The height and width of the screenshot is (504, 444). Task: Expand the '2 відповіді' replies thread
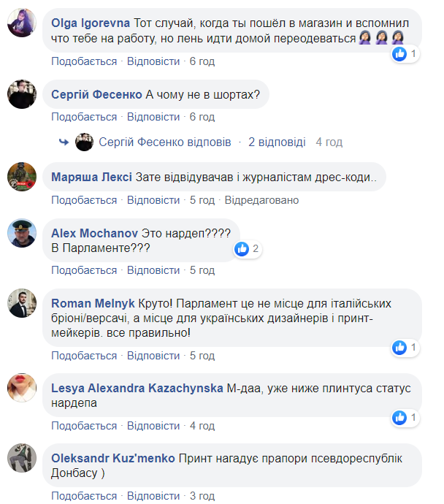tap(276, 142)
